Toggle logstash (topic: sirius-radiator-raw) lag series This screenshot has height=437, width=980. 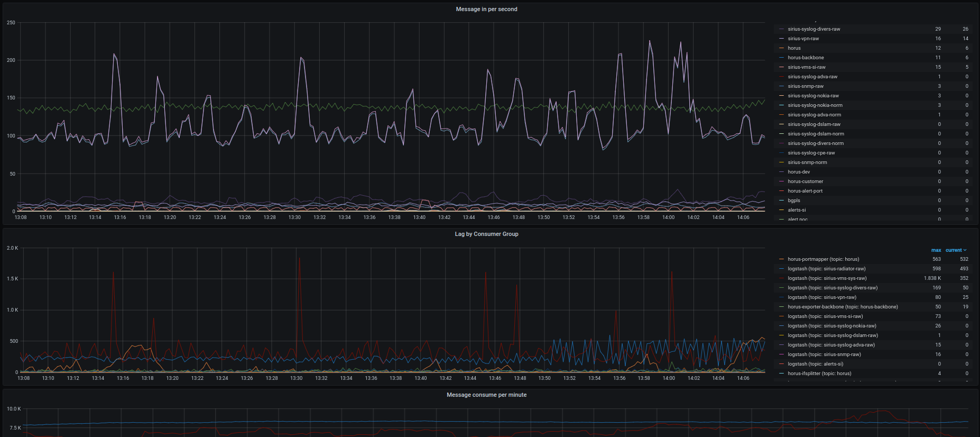point(826,269)
